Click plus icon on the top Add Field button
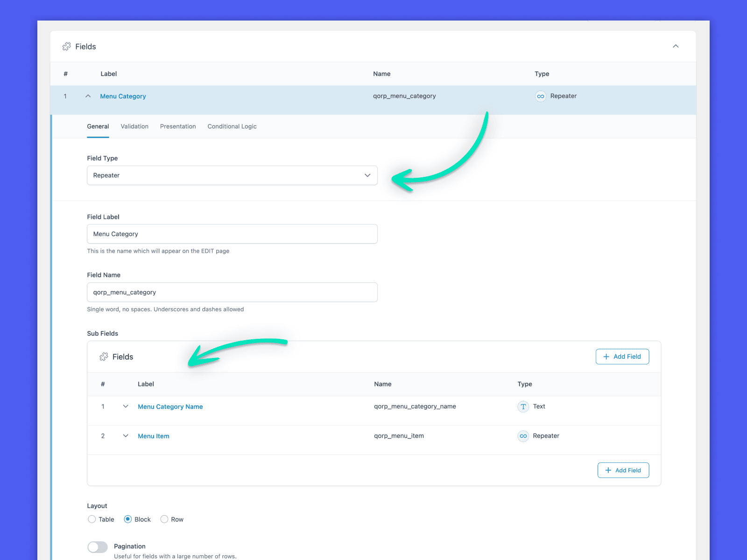747x560 pixels. (606, 357)
